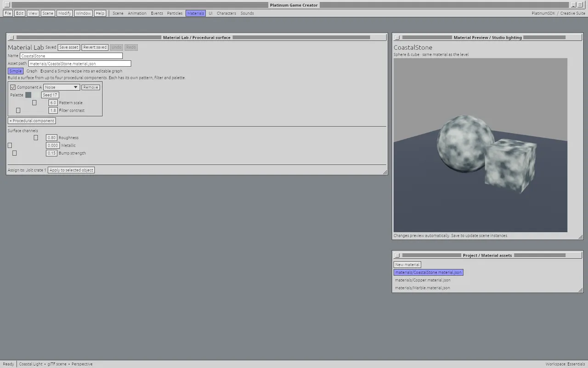Switch to the Particles tab
The width and height of the screenshot is (588, 368).
tap(175, 13)
